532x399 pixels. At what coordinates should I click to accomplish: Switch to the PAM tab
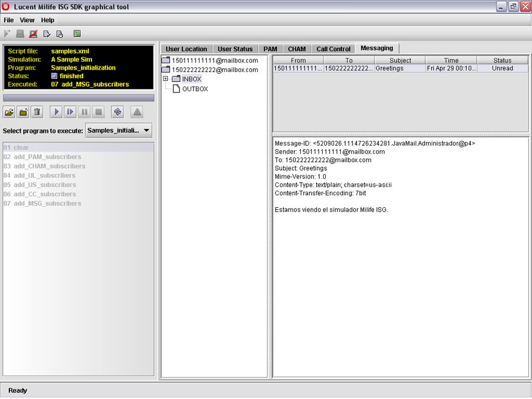270,49
